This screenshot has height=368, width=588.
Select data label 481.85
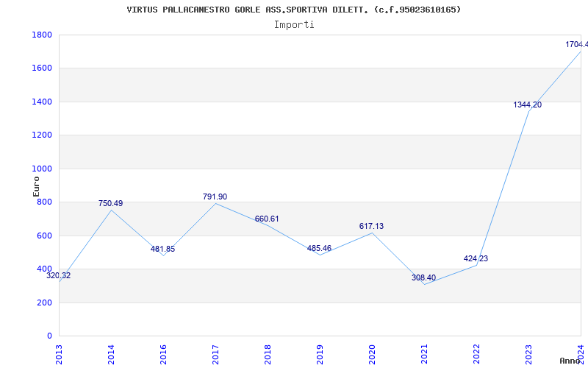pos(162,249)
